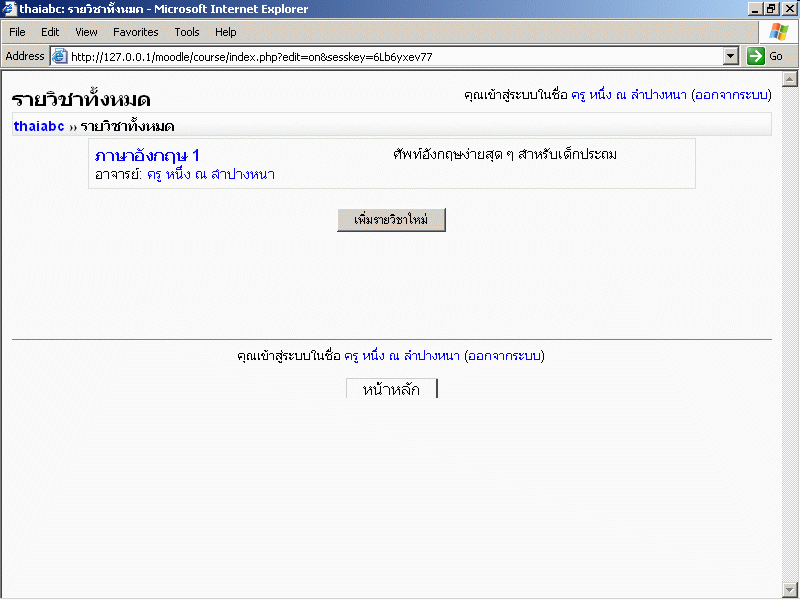This screenshot has width=800, height=600.
Task: Open the Edit menu
Action: click(x=50, y=32)
